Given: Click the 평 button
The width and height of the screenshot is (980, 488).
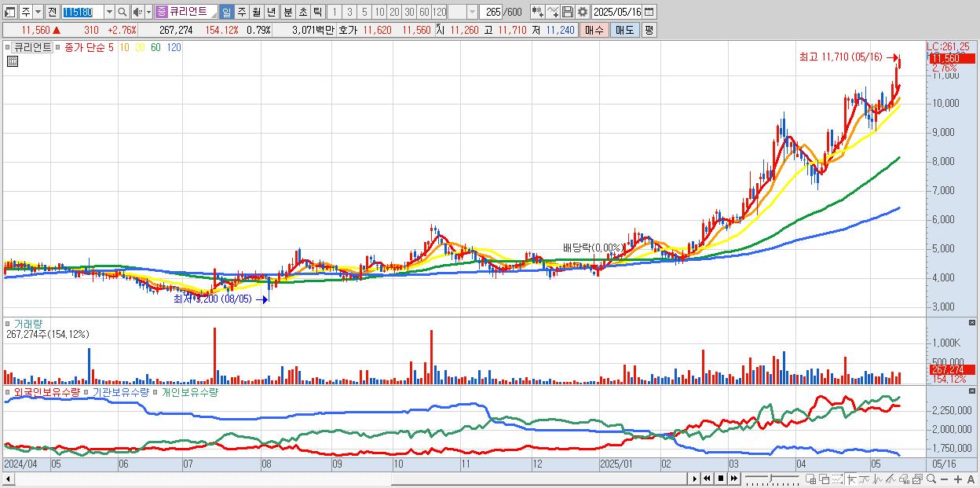Looking at the screenshot, I should [649, 30].
